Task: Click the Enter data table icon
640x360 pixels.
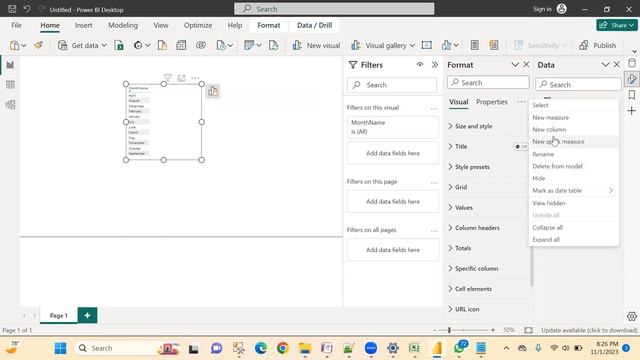Action: [x=181, y=45]
